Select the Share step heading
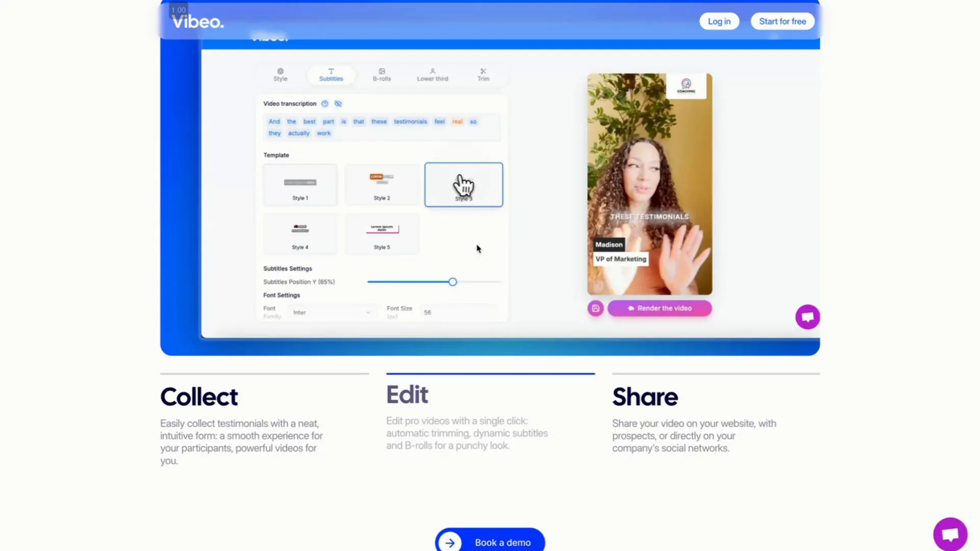This screenshot has height=551, width=980. 645,396
